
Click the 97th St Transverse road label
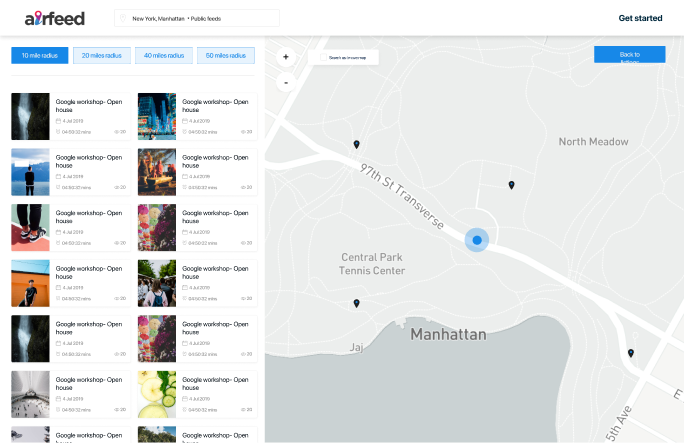(402, 196)
